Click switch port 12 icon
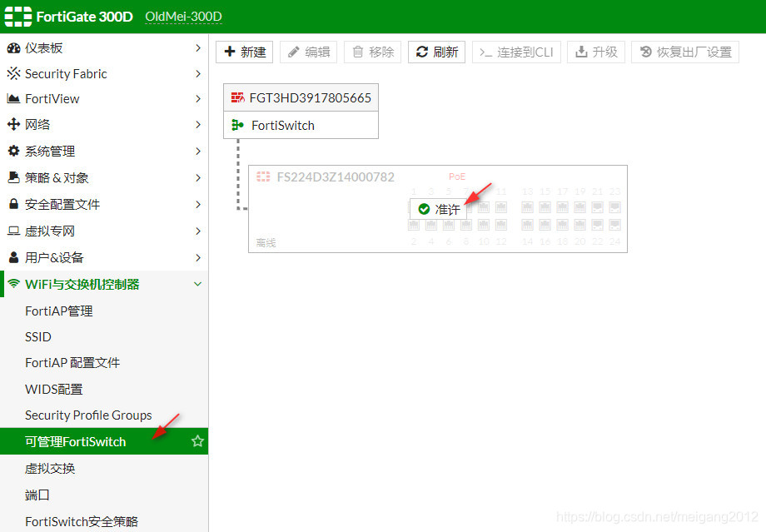The image size is (766, 532). [501, 225]
